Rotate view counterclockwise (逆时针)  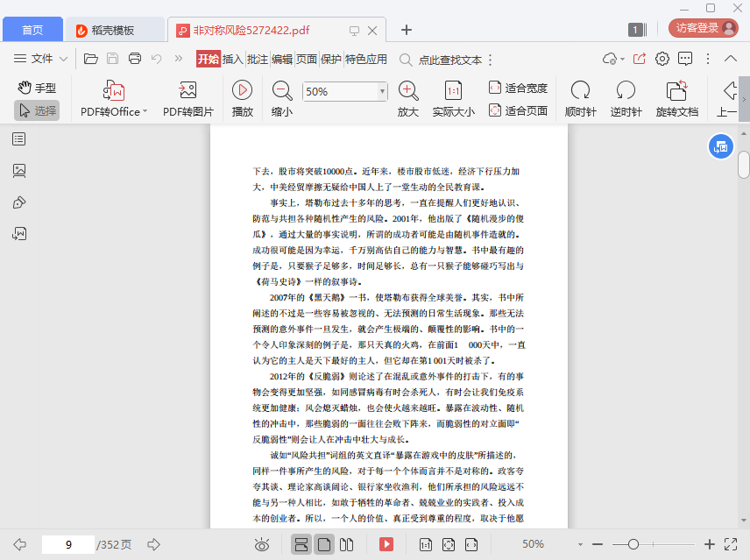click(626, 98)
